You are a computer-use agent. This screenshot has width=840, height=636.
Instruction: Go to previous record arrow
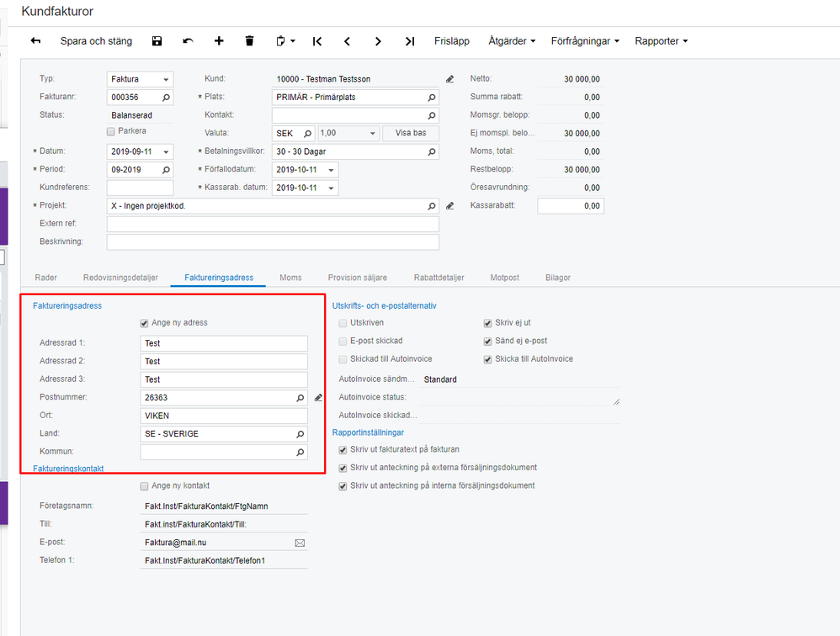click(x=347, y=41)
